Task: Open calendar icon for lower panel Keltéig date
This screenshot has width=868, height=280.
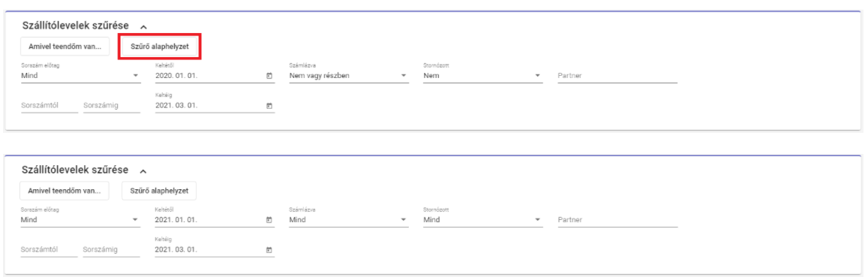Action: (269, 249)
